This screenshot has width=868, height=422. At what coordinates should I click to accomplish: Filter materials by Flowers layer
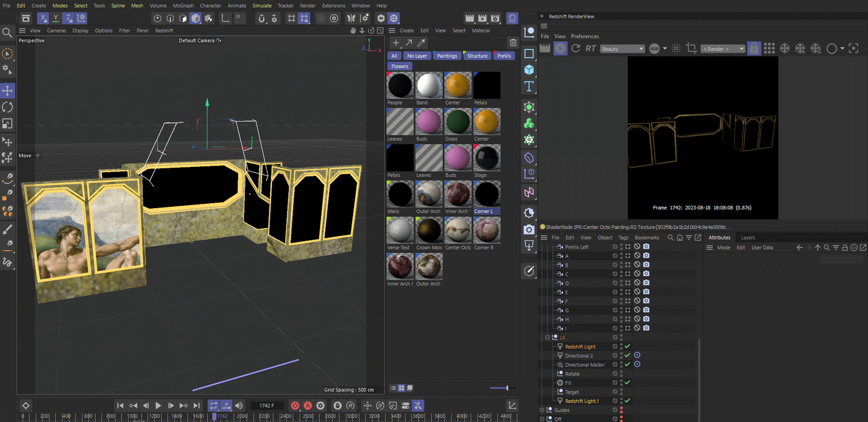[x=399, y=66]
